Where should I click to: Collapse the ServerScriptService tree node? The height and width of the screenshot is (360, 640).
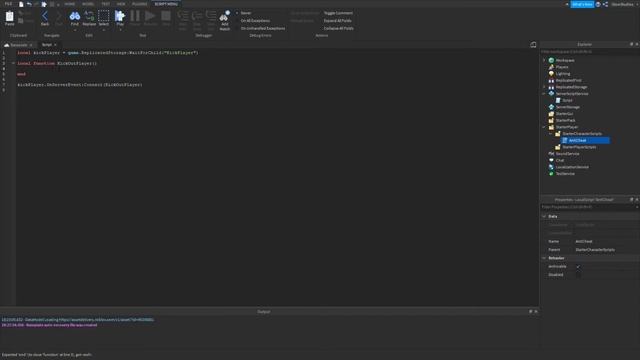[544, 94]
